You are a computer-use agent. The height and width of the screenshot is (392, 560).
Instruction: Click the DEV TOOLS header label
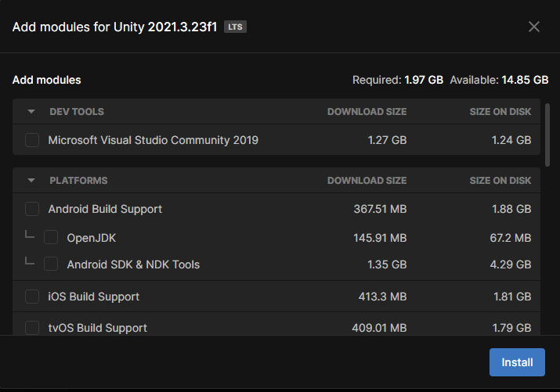click(x=77, y=112)
